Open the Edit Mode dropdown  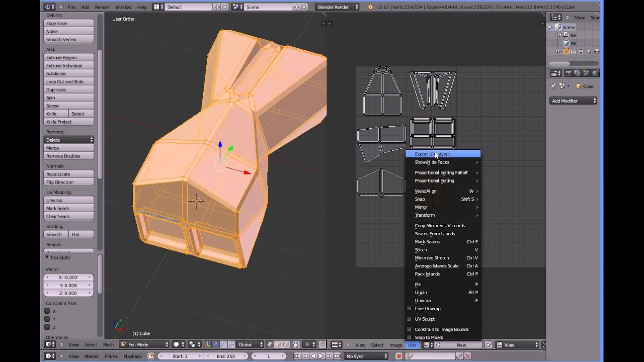(x=144, y=344)
